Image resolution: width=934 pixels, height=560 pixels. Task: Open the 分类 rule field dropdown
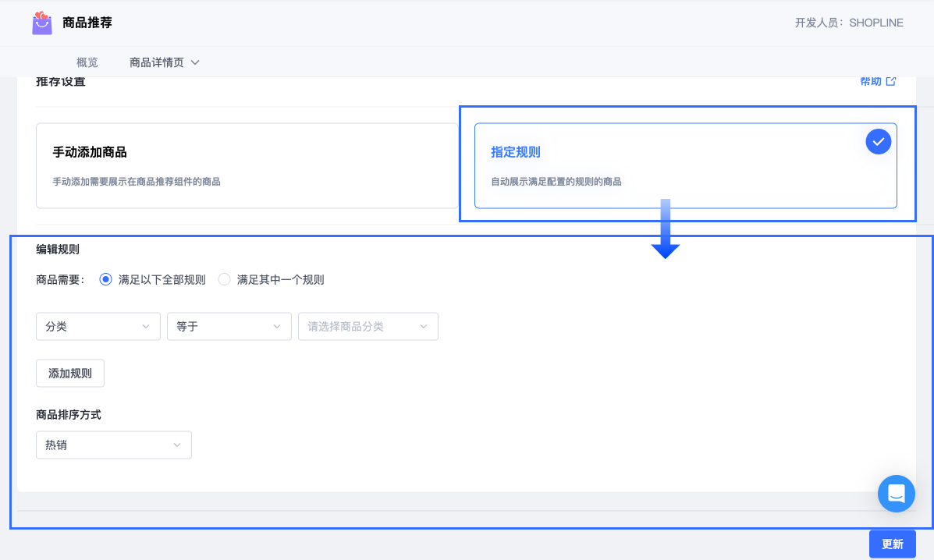(98, 326)
